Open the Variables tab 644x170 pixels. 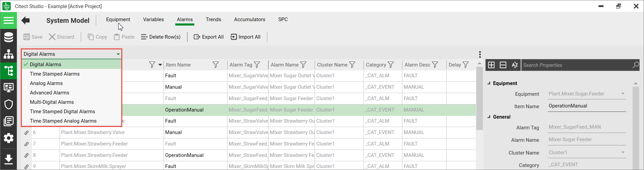[153, 19]
